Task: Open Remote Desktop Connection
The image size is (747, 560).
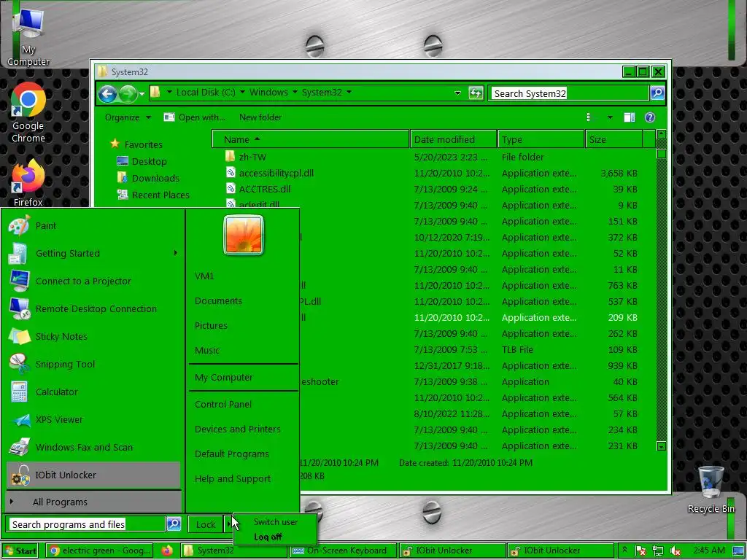Action: click(x=93, y=308)
